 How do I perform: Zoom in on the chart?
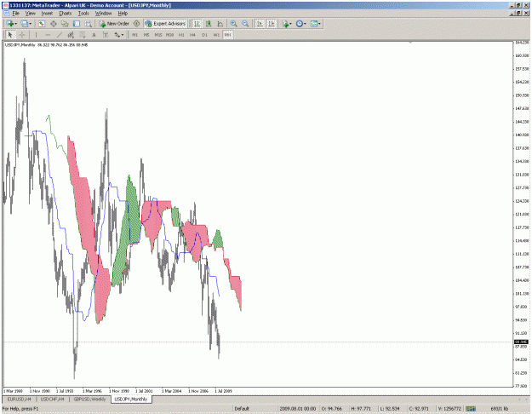pos(233,24)
